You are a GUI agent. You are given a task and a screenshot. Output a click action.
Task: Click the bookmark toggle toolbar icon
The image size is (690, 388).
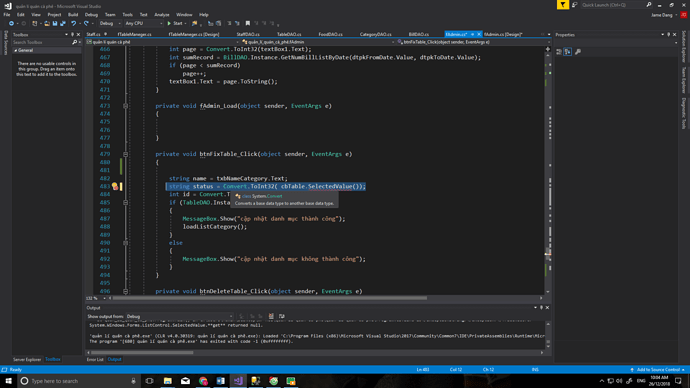click(x=248, y=23)
